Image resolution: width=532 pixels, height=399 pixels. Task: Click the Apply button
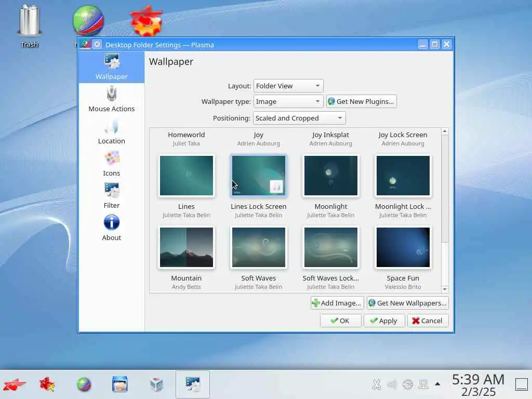(384, 321)
